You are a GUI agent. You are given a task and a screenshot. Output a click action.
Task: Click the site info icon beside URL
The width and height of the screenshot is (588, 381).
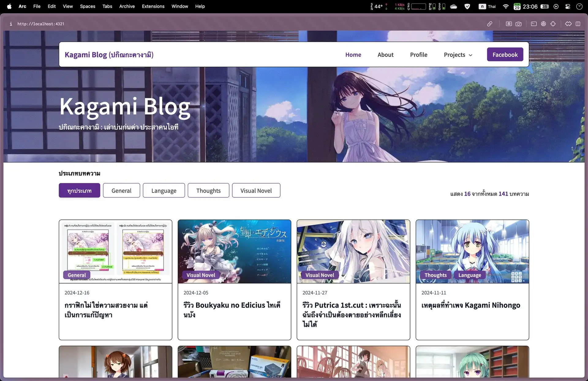point(11,24)
